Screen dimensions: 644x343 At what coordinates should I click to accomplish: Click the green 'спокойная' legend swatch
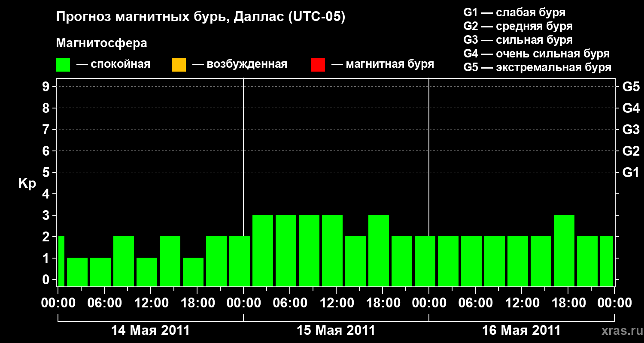[x=63, y=65]
